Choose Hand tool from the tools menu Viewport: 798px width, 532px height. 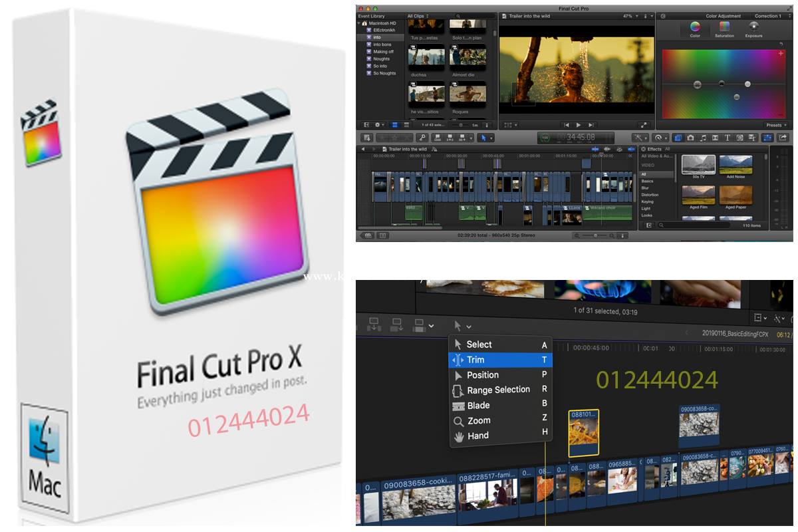pos(501,436)
